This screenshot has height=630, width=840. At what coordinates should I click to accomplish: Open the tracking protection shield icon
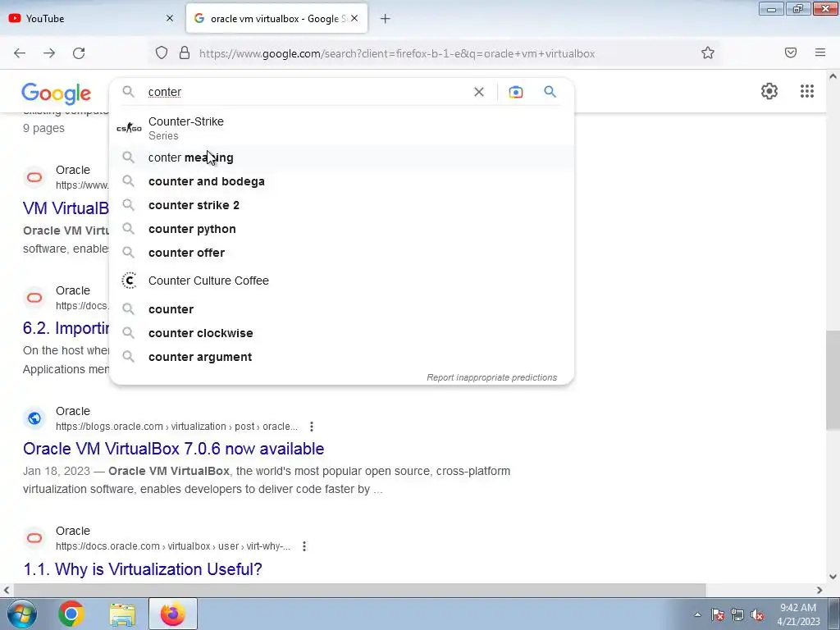pyautogui.click(x=162, y=53)
